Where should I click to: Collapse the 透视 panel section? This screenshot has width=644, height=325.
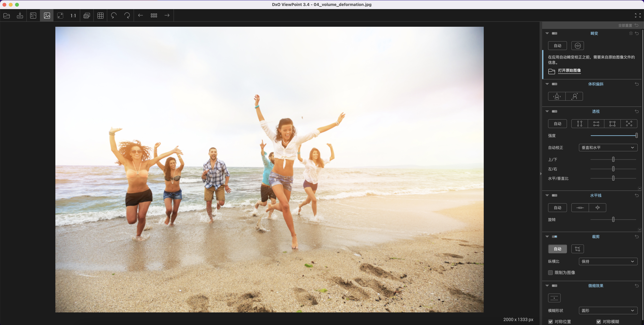pyautogui.click(x=547, y=111)
